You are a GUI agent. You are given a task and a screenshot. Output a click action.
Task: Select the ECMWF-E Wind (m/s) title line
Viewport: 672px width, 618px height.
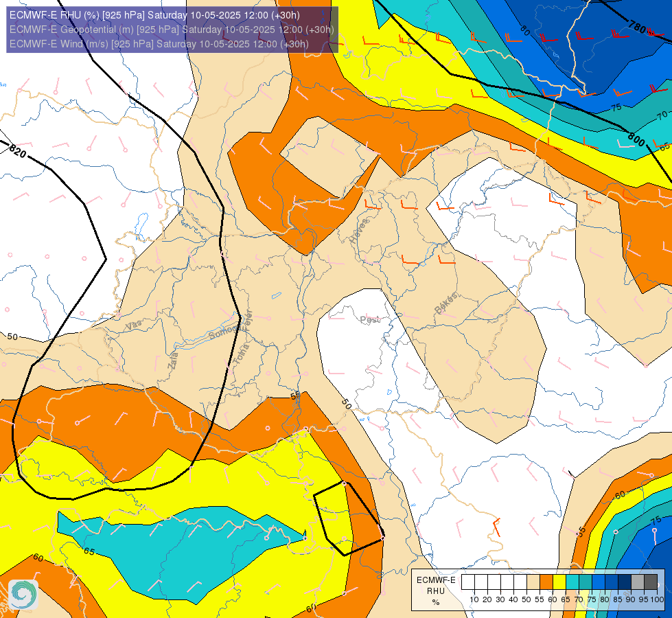159,44
